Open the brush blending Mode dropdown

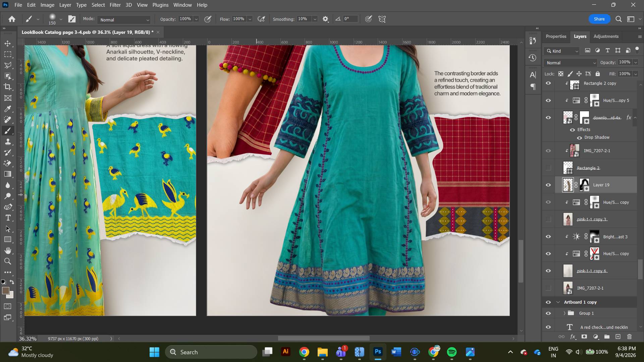click(x=124, y=20)
